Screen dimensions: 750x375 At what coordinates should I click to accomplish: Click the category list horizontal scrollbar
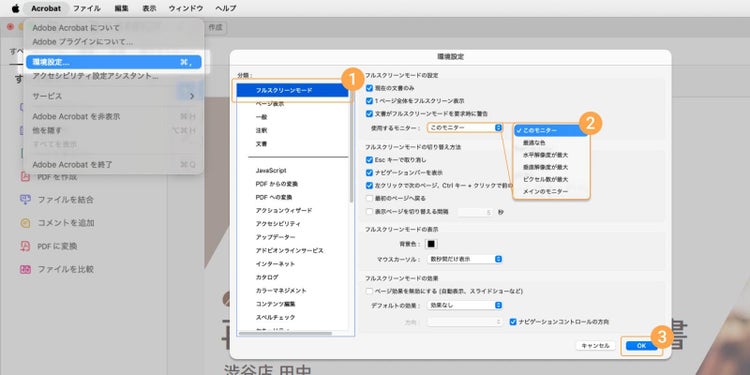(x=285, y=333)
